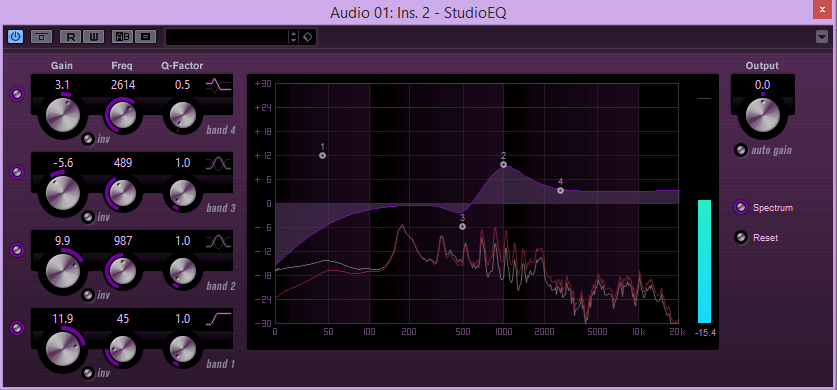Open the plug-in functions menu arrow at top right
Viewport: 837px width, 390px height.
(822, 37)
